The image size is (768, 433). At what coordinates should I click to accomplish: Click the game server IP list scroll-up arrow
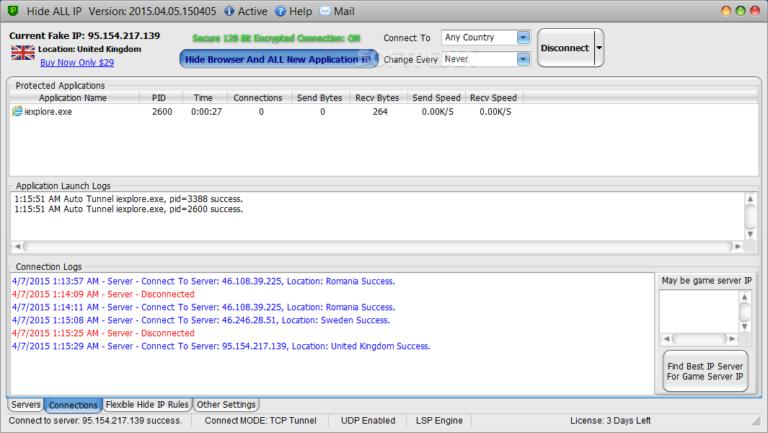pos(744,297)
